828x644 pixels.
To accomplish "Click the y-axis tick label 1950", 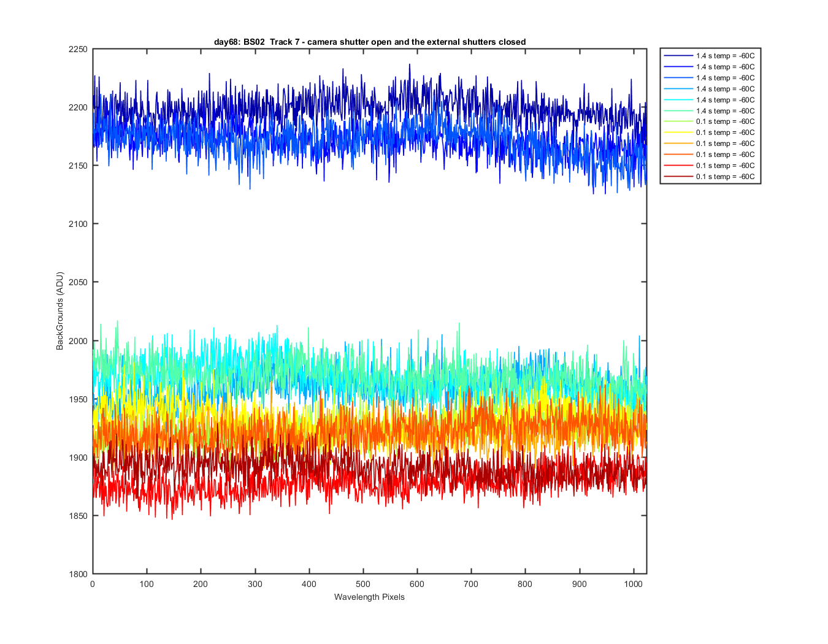I will [x=77, y=399].
